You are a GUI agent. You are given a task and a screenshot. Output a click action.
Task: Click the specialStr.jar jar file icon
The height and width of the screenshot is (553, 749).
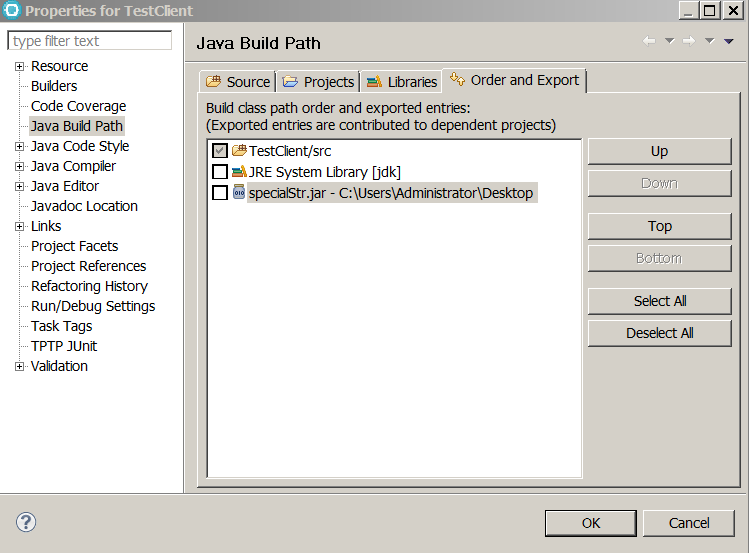pyautogui.click(x=238, y=192)
